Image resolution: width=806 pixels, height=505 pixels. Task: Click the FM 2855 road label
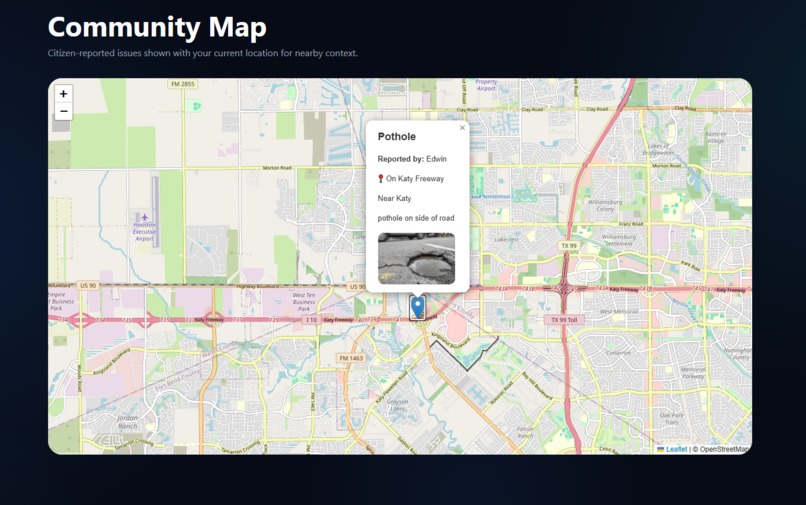point(183,83)
